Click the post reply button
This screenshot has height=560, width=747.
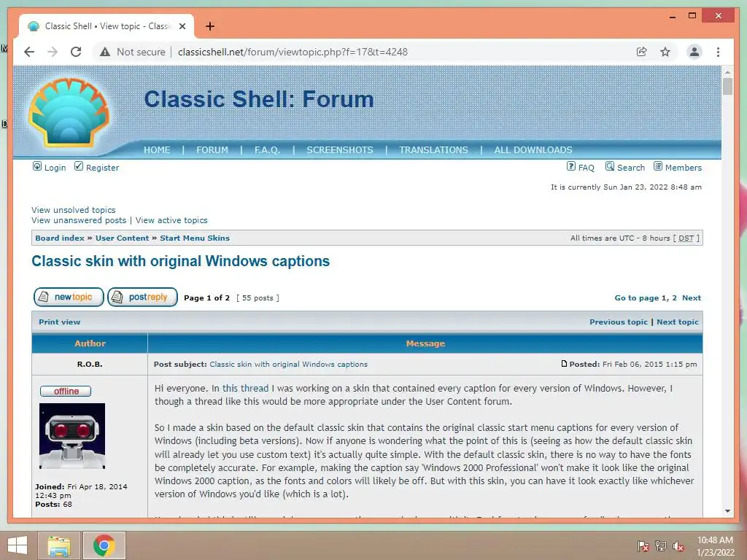[142, 297]
